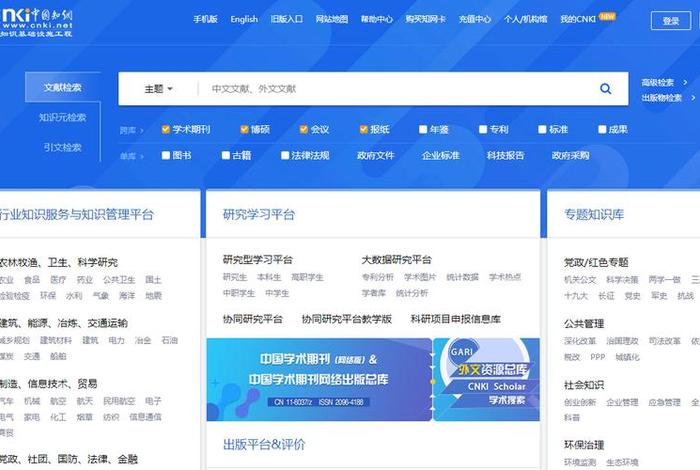Click 机关公文 link
This screenshot has height=470, width=700.
click(580, 280)
